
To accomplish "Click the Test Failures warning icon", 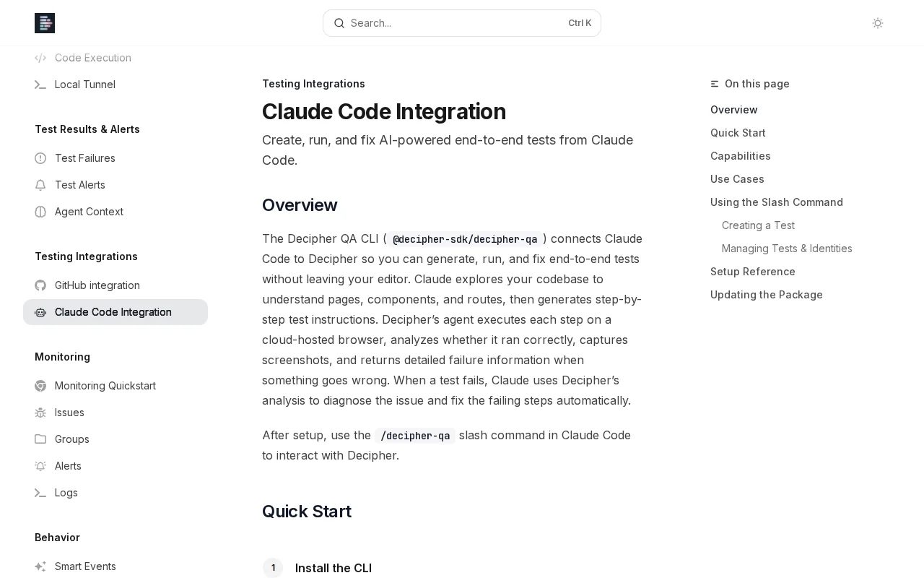I will [40, 158].
